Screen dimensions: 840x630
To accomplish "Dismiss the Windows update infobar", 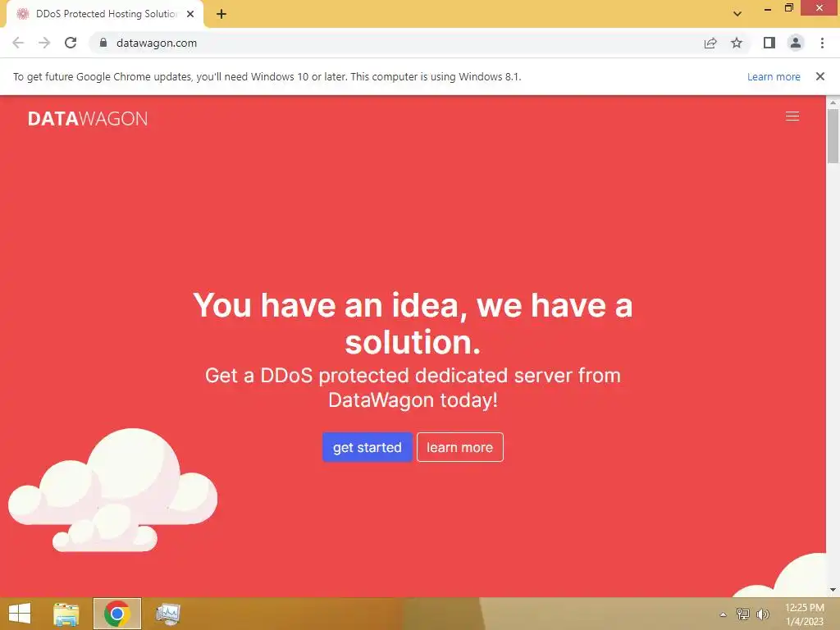I will [x=819, y=76].
